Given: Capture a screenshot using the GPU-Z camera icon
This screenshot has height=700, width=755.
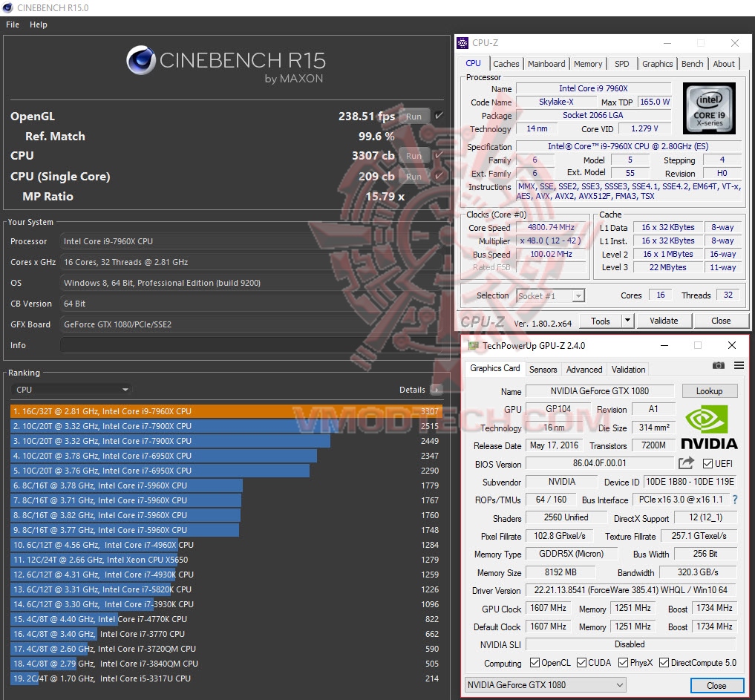Looking at the screenshot, I should 718,365.
